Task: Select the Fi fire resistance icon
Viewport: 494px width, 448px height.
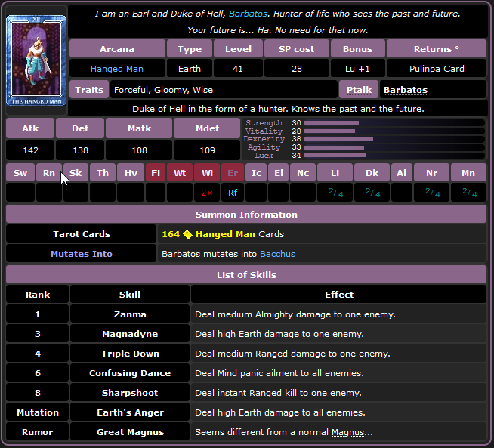Action: (156, 173)
